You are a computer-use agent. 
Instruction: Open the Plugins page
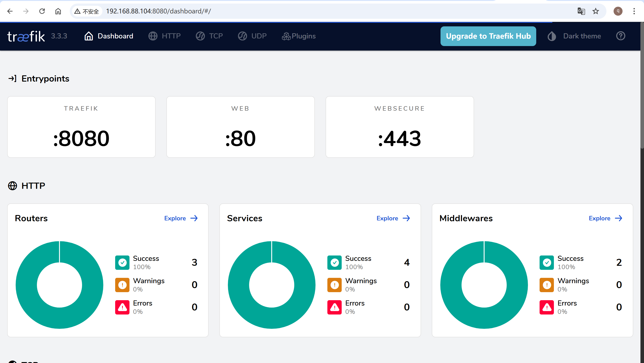(x=299, y=36)
